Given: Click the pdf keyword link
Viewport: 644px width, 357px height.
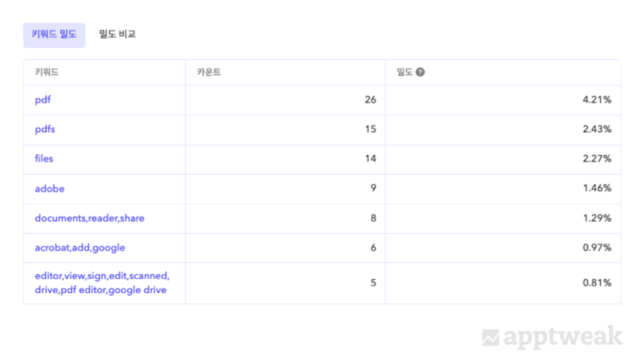Looking at the screenshot, I should tap(43, 100).
